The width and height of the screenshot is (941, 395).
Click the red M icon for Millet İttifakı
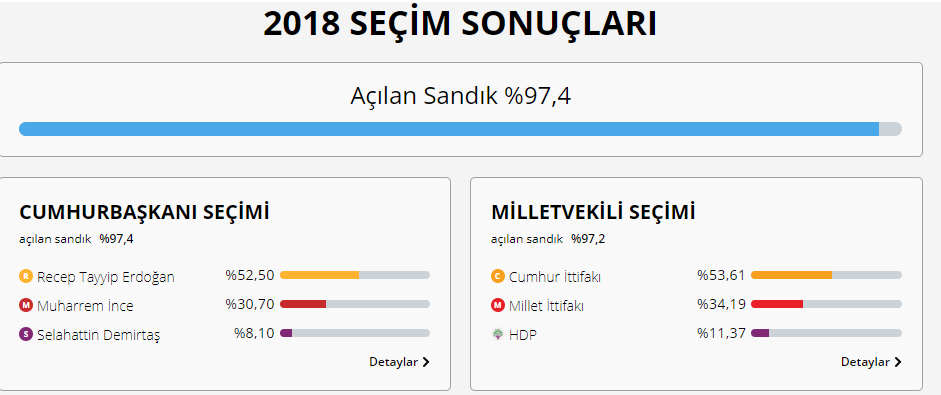click(497, 306)
